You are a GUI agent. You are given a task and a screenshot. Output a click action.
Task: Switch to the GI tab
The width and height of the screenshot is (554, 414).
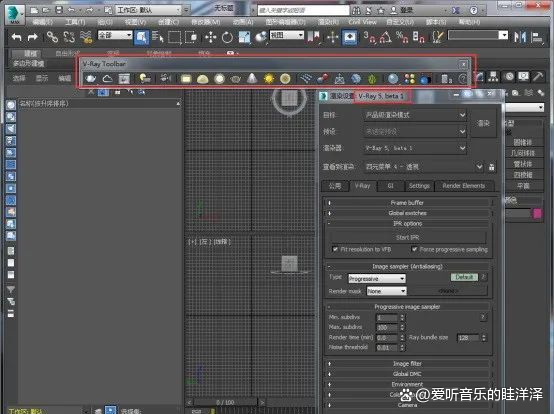pyautogui.click(x=390, y=186)
